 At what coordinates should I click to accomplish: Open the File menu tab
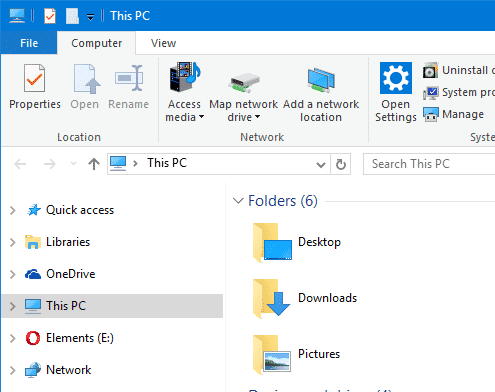click(29, 43)
